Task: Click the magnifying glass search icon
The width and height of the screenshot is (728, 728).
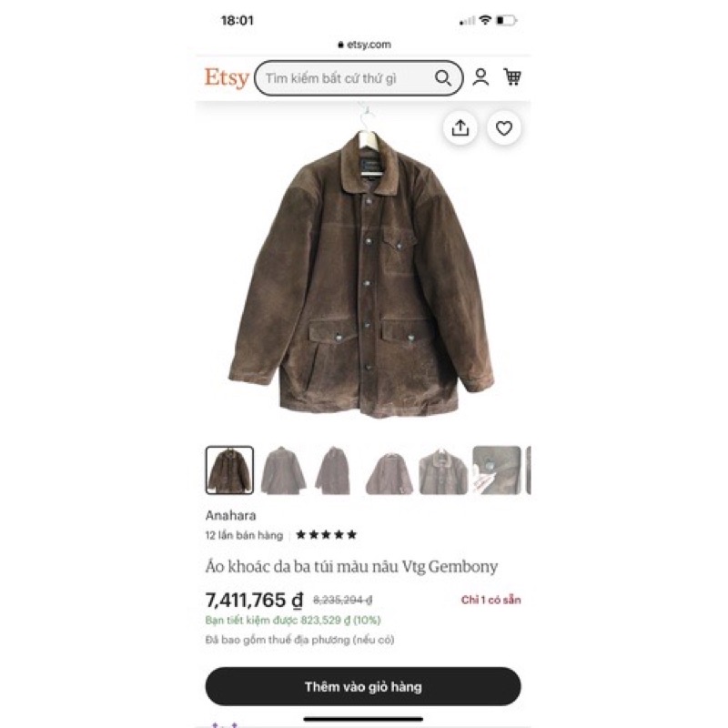Action: pyautogui.click(x=443, y=78)
